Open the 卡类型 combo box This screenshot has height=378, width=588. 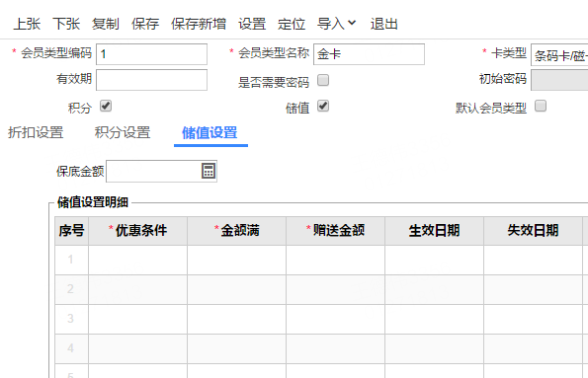click(559, 55)
